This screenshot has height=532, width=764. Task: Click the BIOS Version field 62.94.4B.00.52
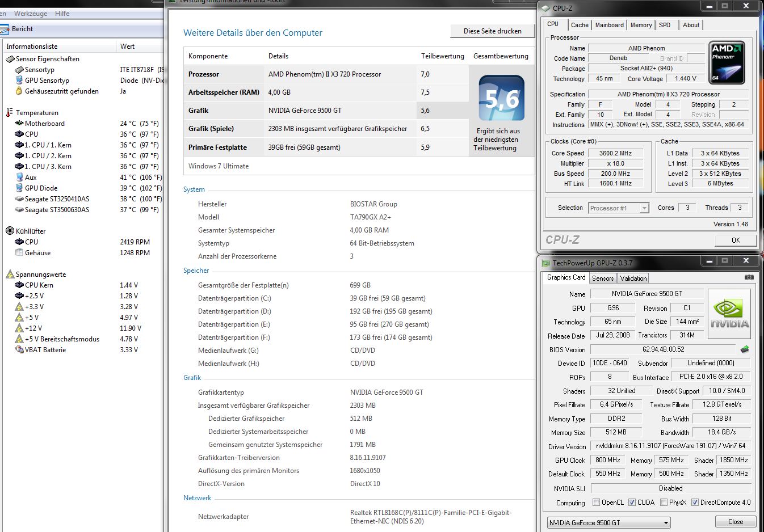click(663, 350)
